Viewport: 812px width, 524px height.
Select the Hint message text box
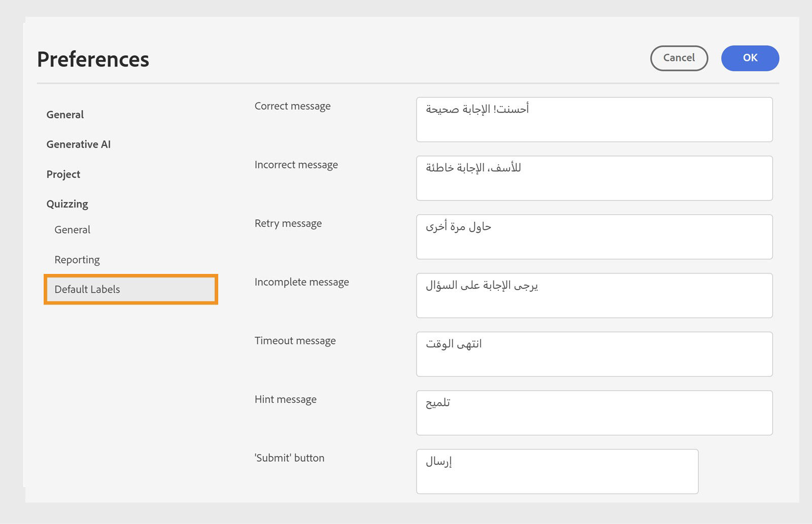pos(594,412)
